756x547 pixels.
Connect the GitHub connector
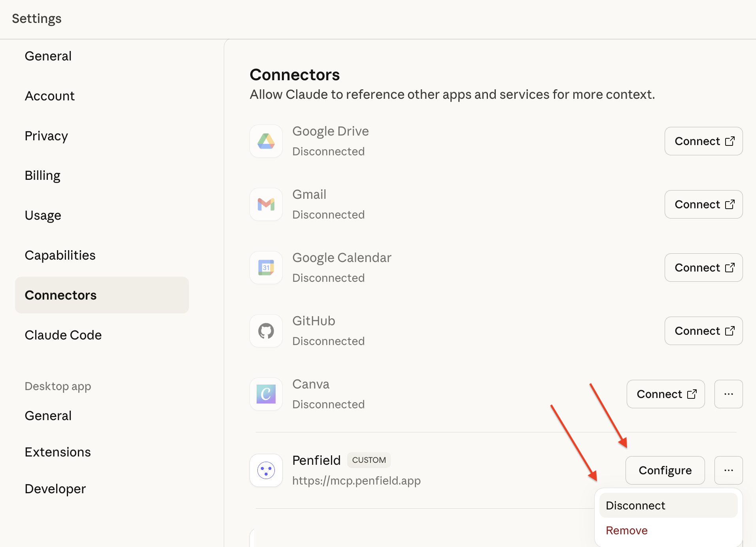point(703,331)
